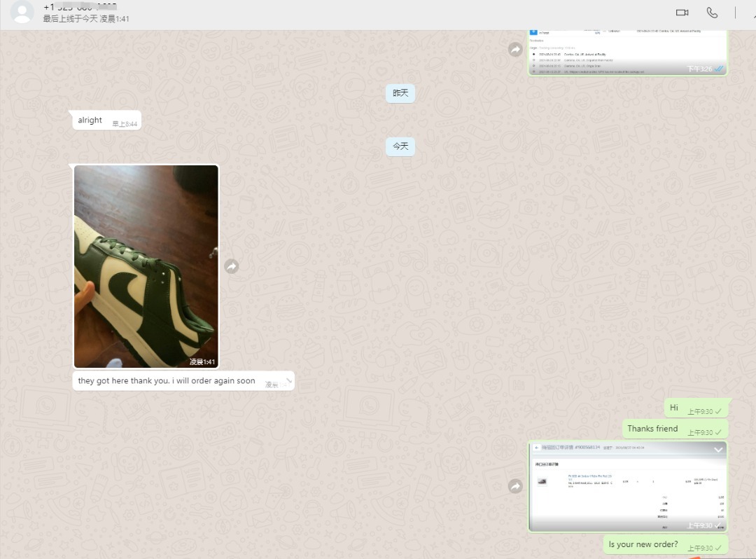The image size is (756, 559).
Task: Click the 昨天 date badge
Action: pos(400,93)
